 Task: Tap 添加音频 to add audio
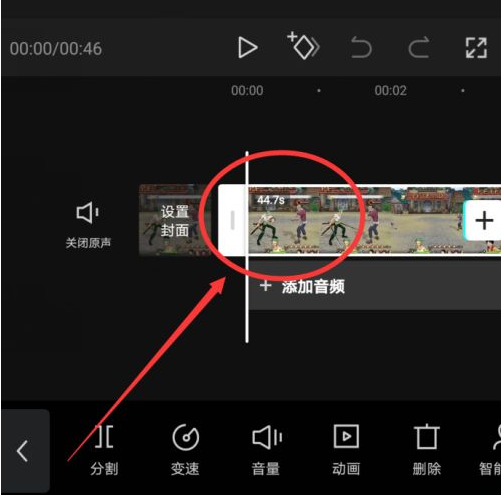302,286
